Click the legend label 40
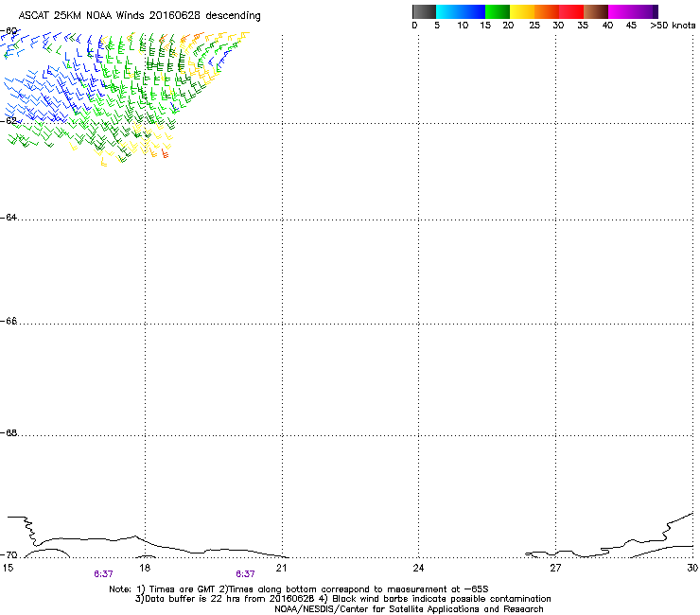This screenshot has width=700, height=615. pyautogui.click(x=607, y=26)
